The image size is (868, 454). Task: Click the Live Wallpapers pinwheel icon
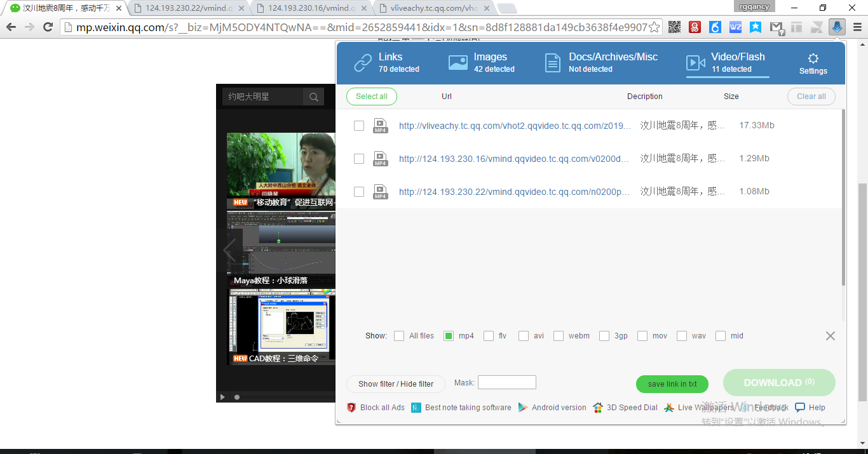pyautogui.click(x=669, y=408)
